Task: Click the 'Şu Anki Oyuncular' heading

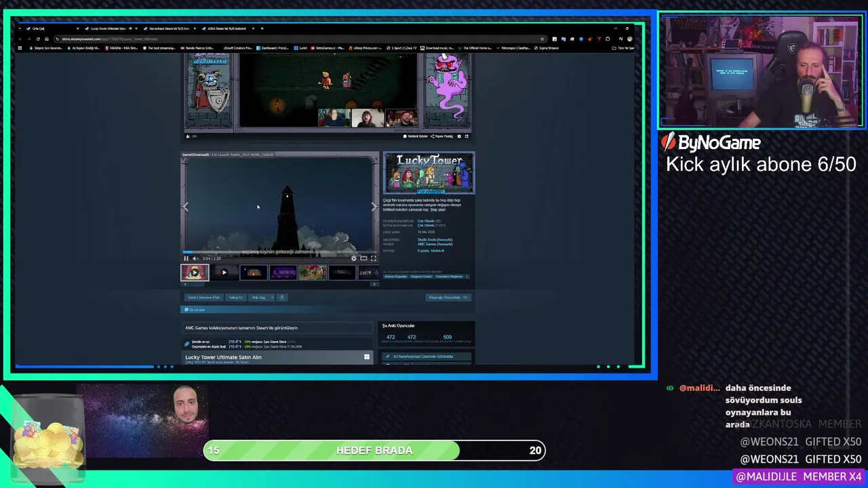Action: [398, 326]
